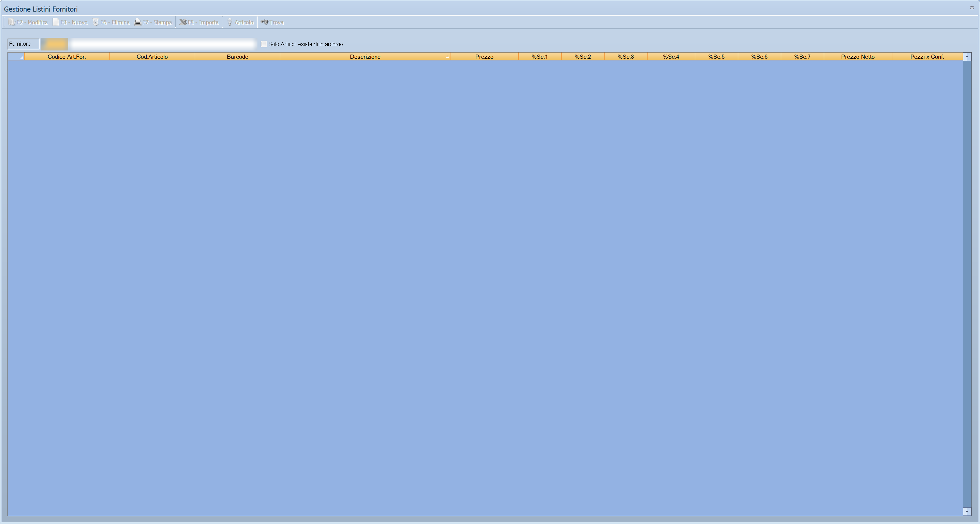The height and width of the screenshot is (524, 980).
Task: Click the Prezzo Netto column header
Action: (x=858, y=57)
